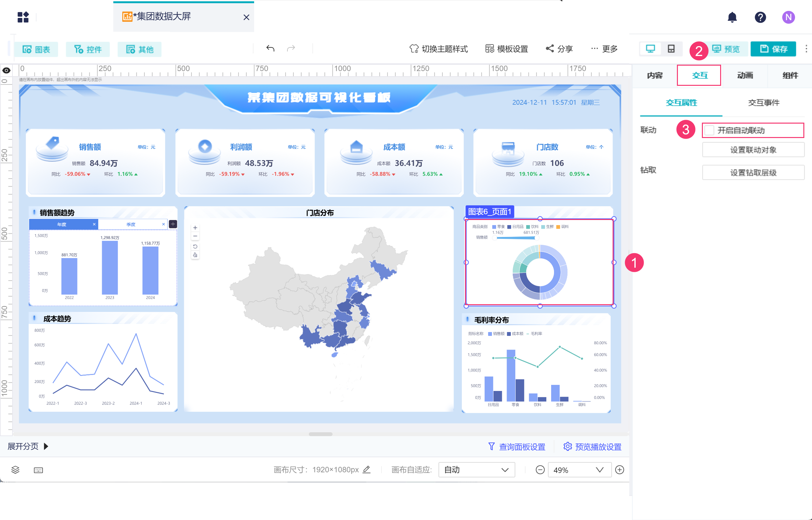Image resolution: width=812 pixels, height=520 pixels.
Task: Enable the 开启自动联动 checkbox
Action: 709,130
